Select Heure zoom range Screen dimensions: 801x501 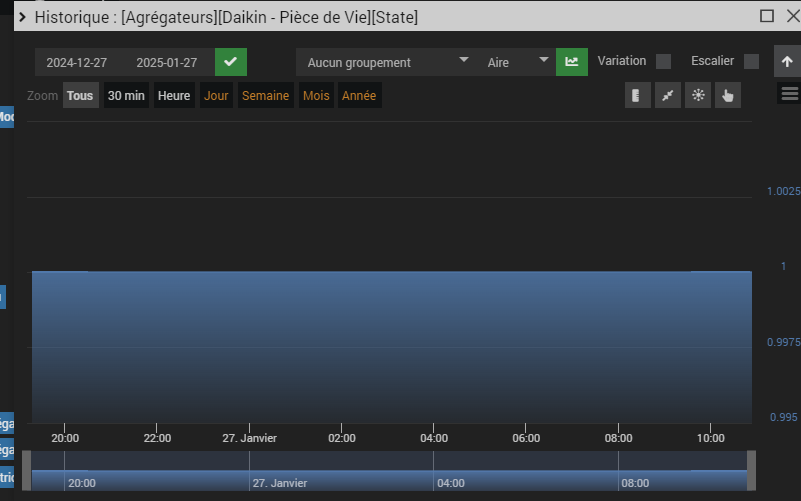click(174, 96)
